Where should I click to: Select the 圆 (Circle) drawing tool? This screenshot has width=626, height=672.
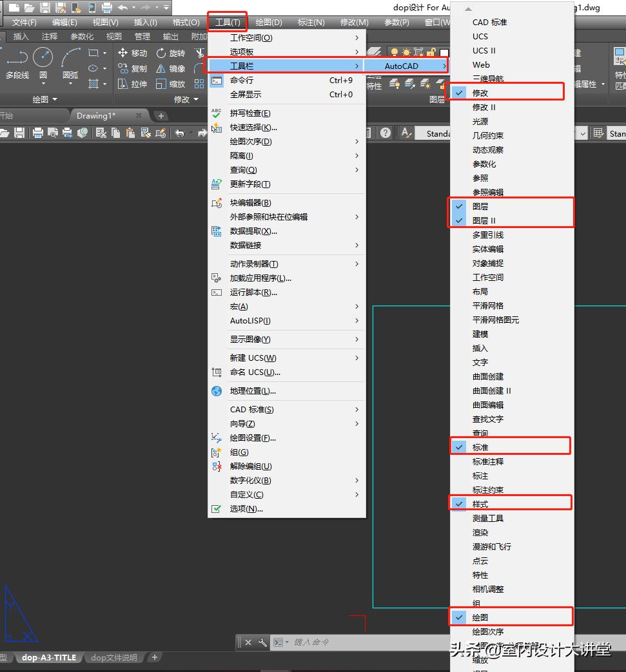pos(43,59)
